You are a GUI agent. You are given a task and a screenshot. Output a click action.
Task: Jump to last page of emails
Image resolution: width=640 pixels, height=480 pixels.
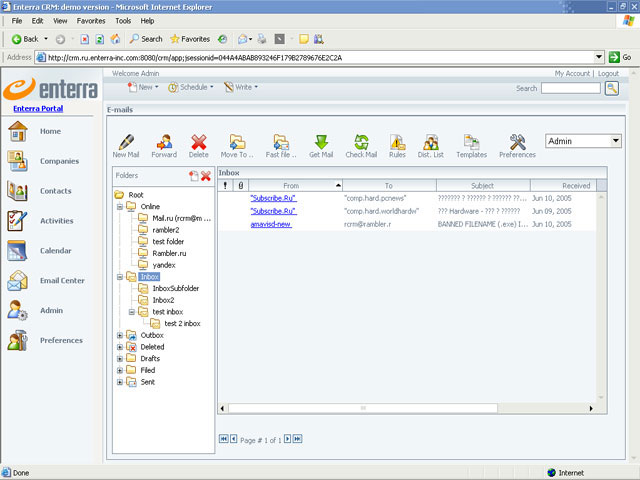pos(298,439)
